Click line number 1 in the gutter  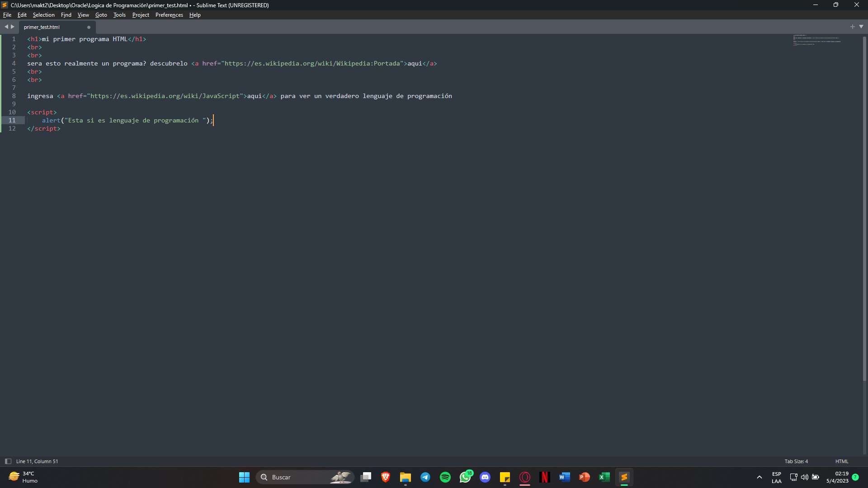[14, 39]
